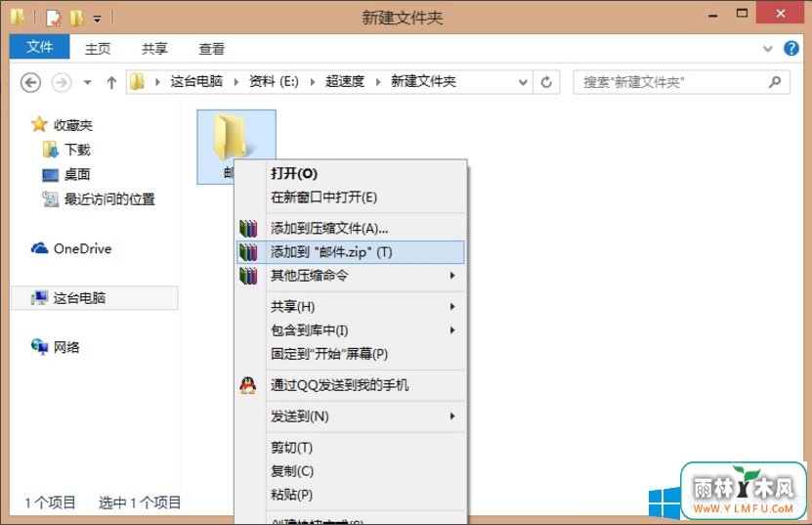
Task: Choose 复制(C) from context menu
Action: coord(351,471)
